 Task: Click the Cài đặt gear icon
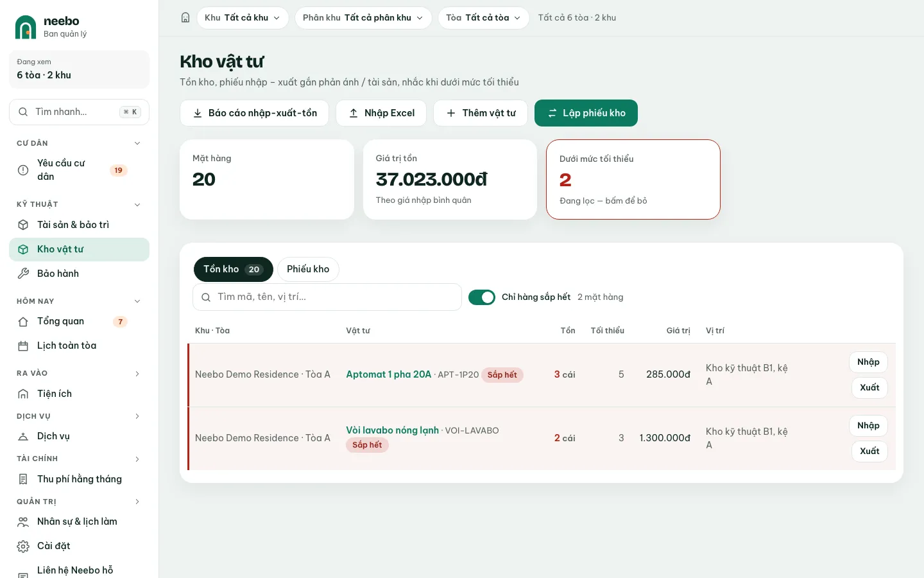(x=23, y=546)
